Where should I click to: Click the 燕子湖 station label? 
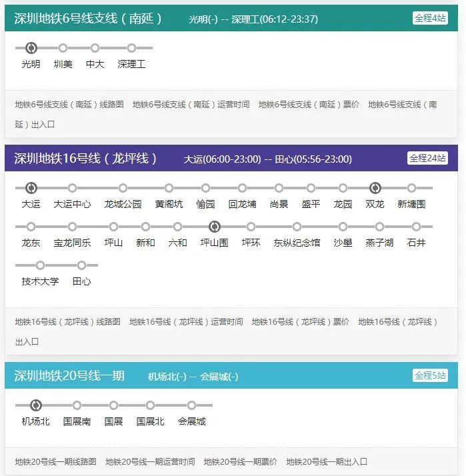tap(379, 243)
